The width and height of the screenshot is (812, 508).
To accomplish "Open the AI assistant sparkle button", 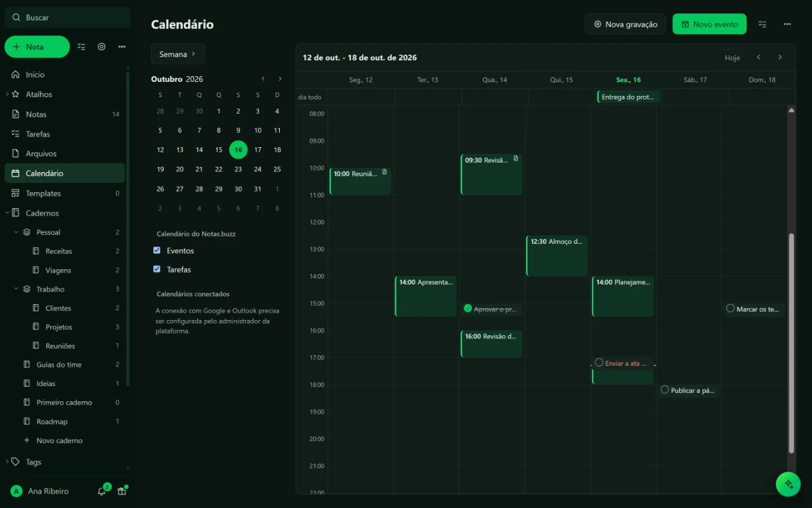I will [x=789, y=484].
